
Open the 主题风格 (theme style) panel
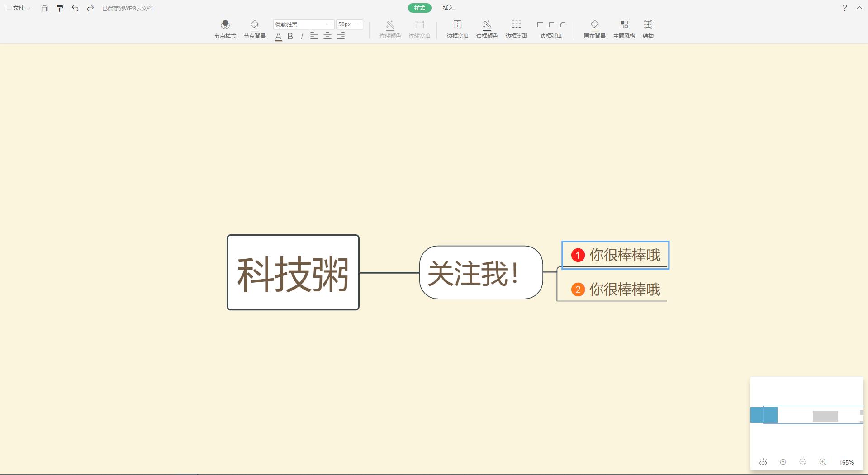pyautogui.click(x=624, y=28)
